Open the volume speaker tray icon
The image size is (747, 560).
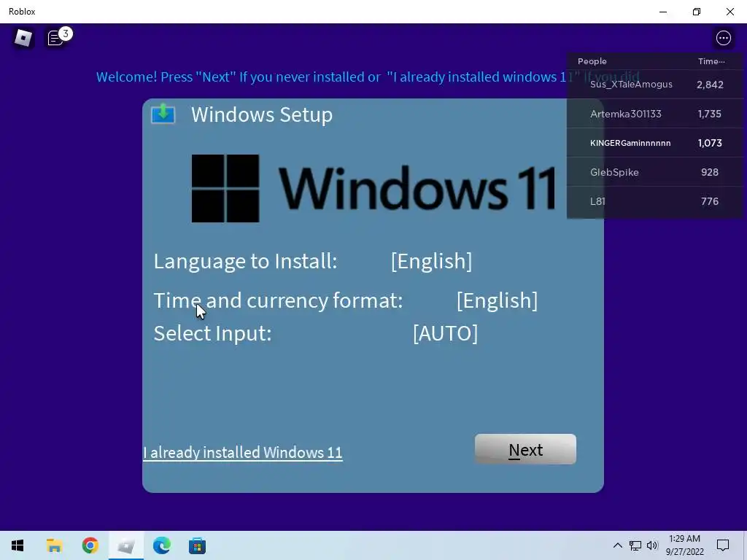652,545
